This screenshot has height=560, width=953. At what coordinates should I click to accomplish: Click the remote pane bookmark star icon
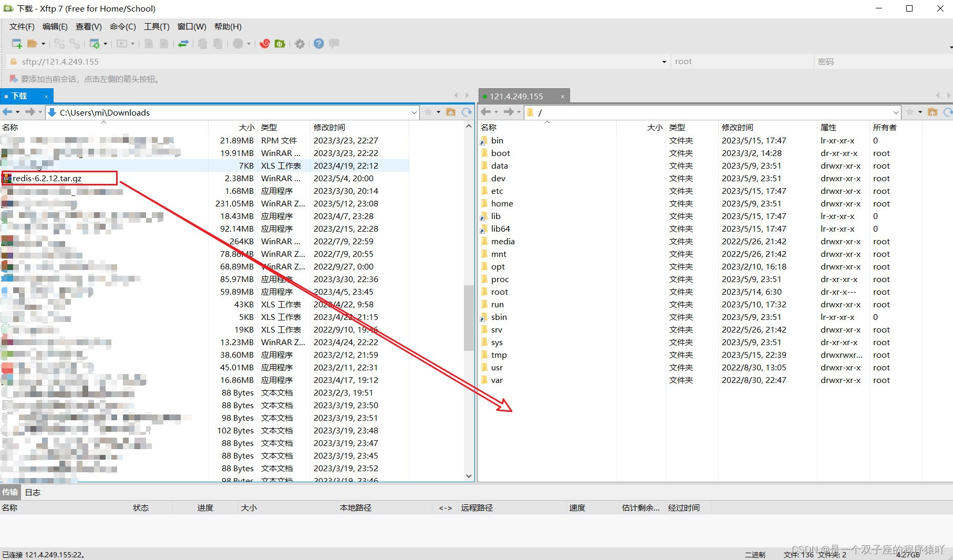coord(910,112)
